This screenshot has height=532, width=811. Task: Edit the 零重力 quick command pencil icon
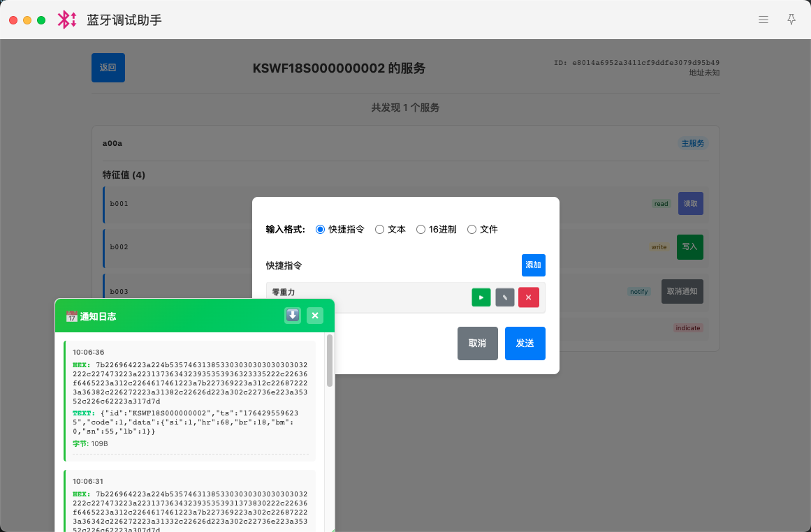pyautogui.click(x=505, y=297)
